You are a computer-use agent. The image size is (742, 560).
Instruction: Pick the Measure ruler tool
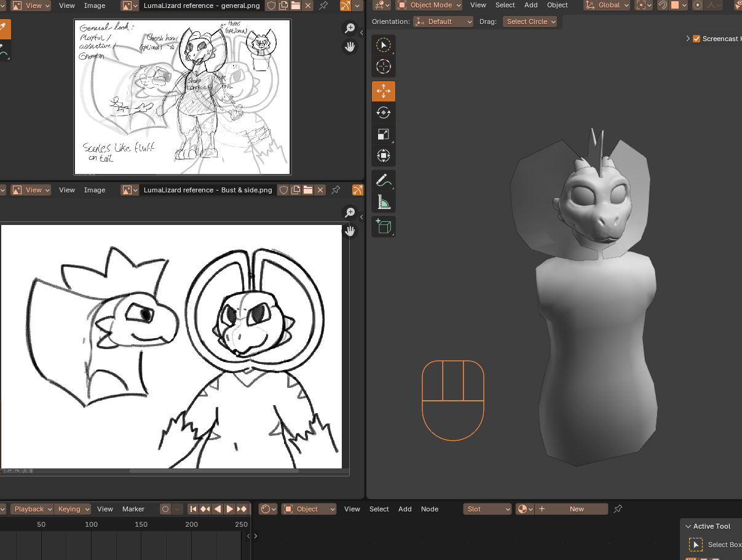point(384,202)
